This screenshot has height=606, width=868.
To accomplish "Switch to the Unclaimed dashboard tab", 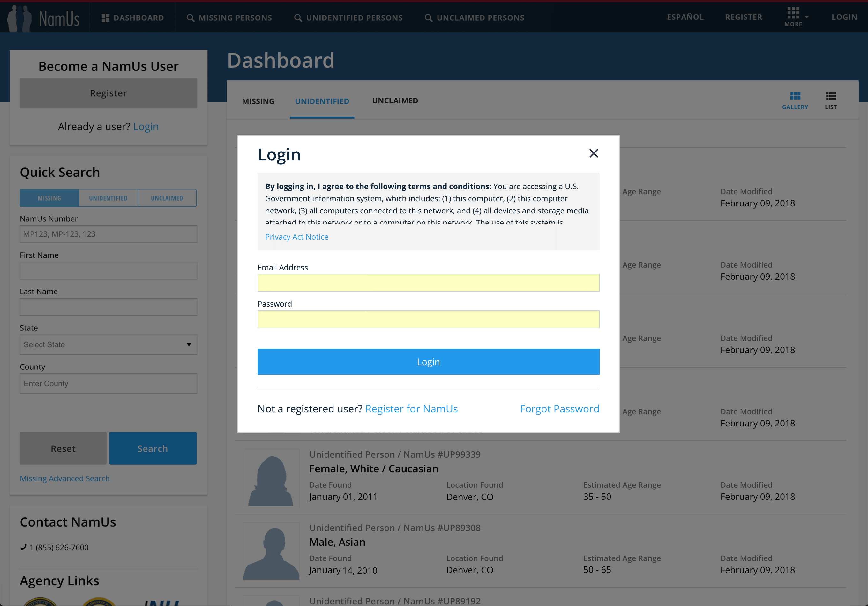I will [395, 101].
